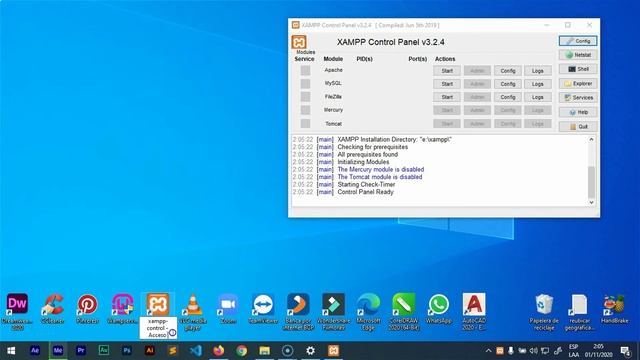Image resolution: width=640 pixels, height=360 pixels.
Task: Open the Netstat tool
Action: click(x=578, y=55)
